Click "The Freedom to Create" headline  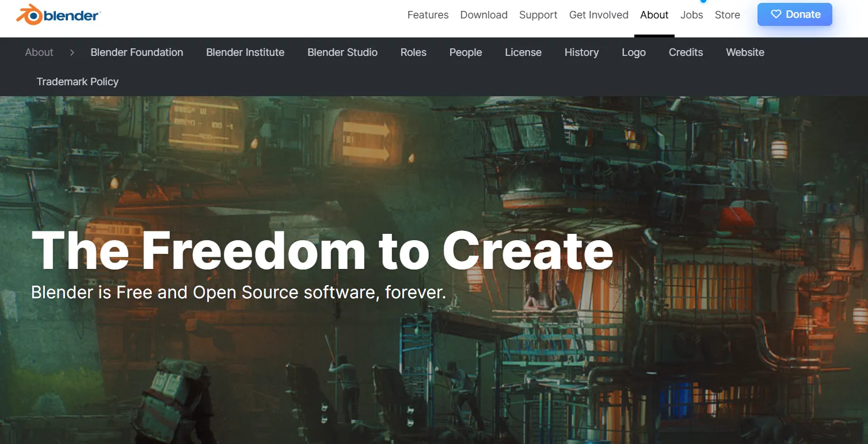click(x=322, y=251)
